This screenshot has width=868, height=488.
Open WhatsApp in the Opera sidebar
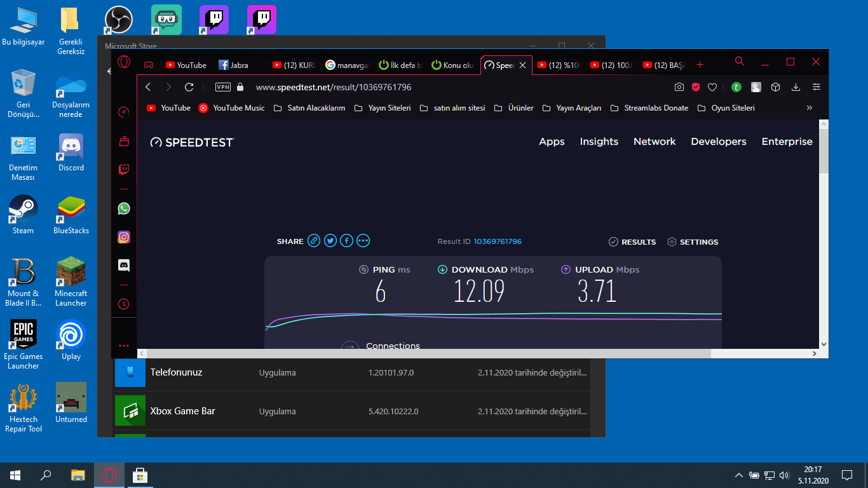click(x=124, y=208)
